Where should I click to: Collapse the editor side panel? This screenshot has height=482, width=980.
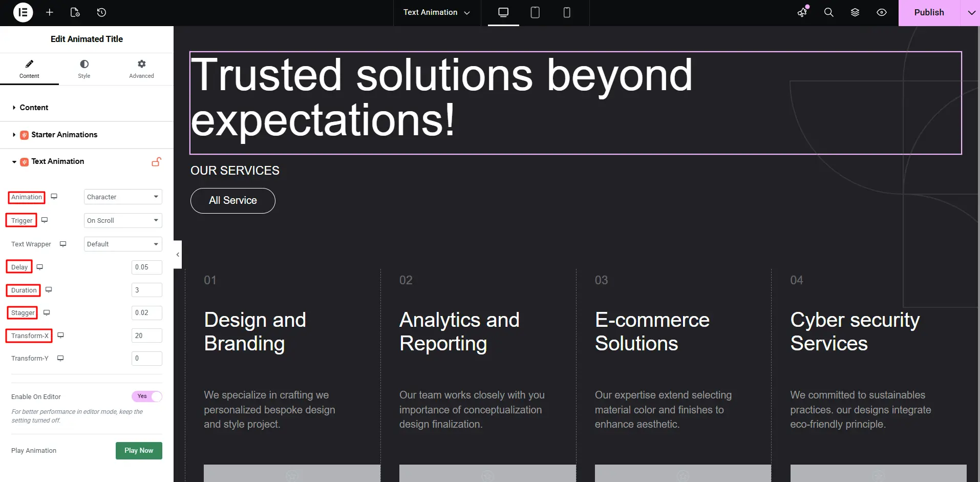pos(178,255)
